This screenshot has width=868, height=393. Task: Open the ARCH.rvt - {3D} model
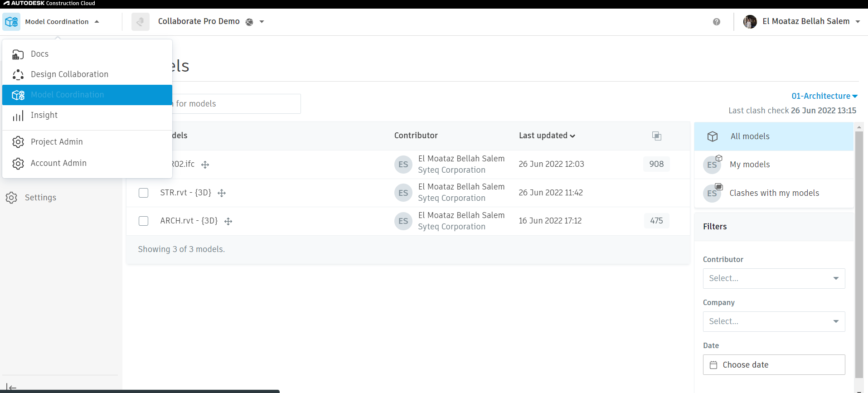[x=189, y=221]
